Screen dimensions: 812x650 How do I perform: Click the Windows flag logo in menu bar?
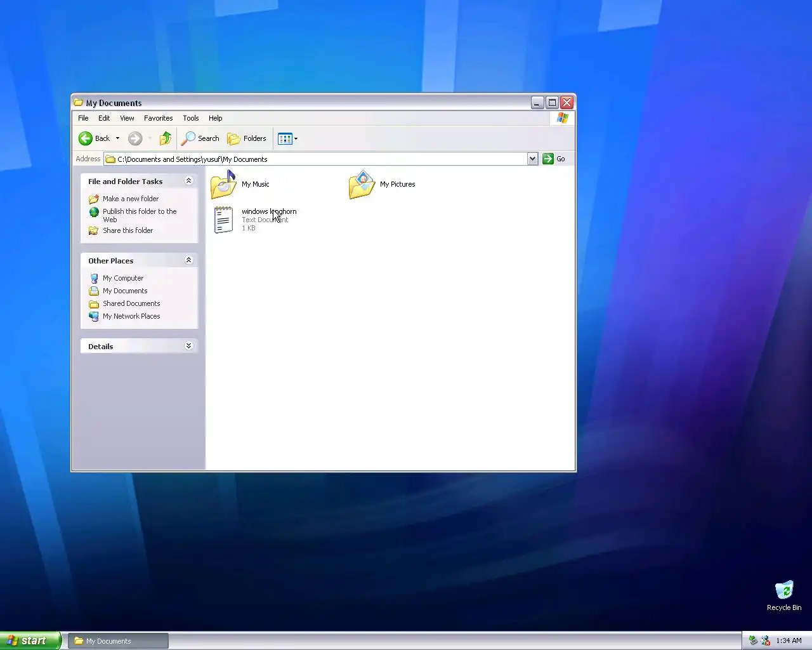563,118
